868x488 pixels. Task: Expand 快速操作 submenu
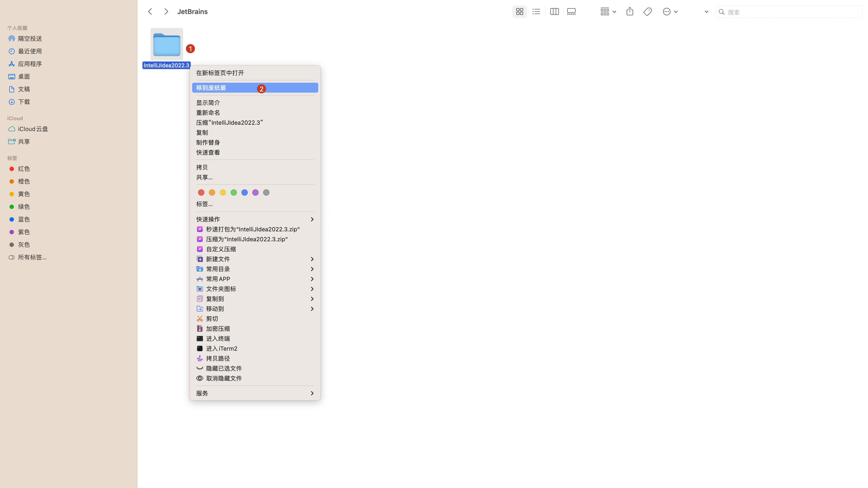255,219
